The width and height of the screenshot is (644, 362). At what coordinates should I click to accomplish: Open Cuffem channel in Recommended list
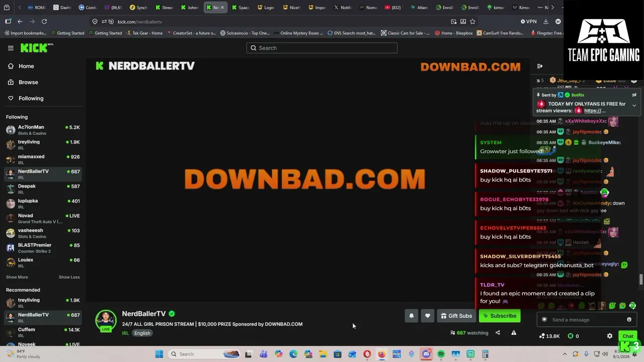point(43,332)
